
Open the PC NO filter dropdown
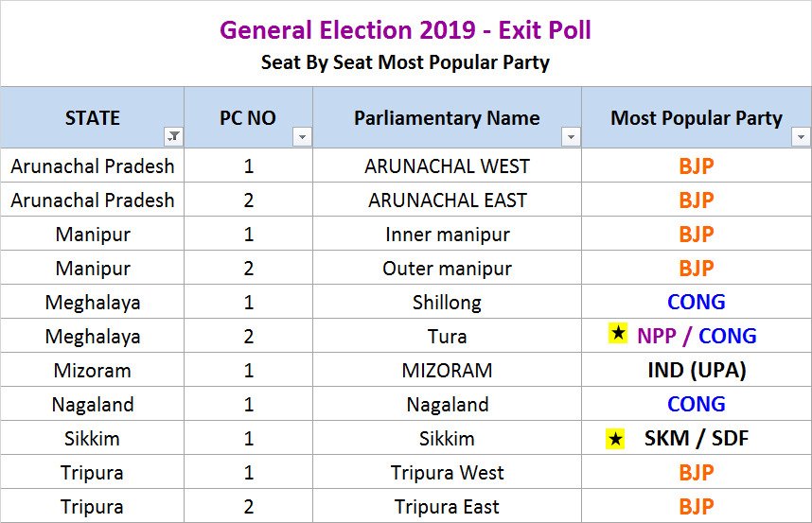pos(302,137)
